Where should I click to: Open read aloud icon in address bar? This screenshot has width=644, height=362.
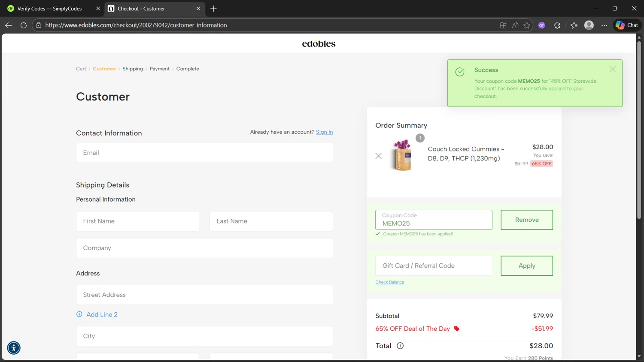[515, 25]
